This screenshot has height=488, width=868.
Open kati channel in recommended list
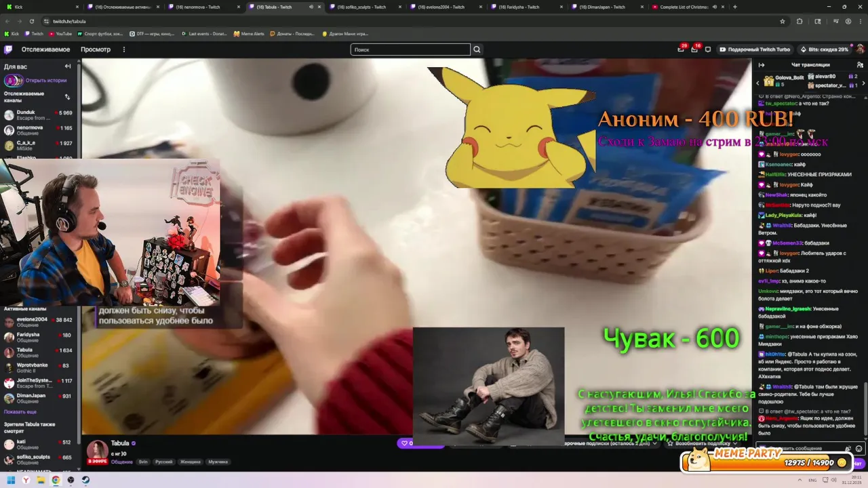tap(39, 445)
